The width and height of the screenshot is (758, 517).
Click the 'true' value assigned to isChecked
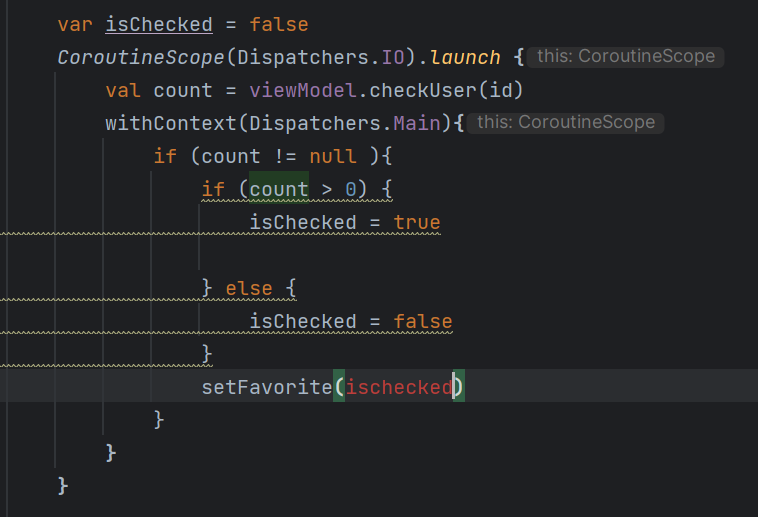tap(417, 222)
